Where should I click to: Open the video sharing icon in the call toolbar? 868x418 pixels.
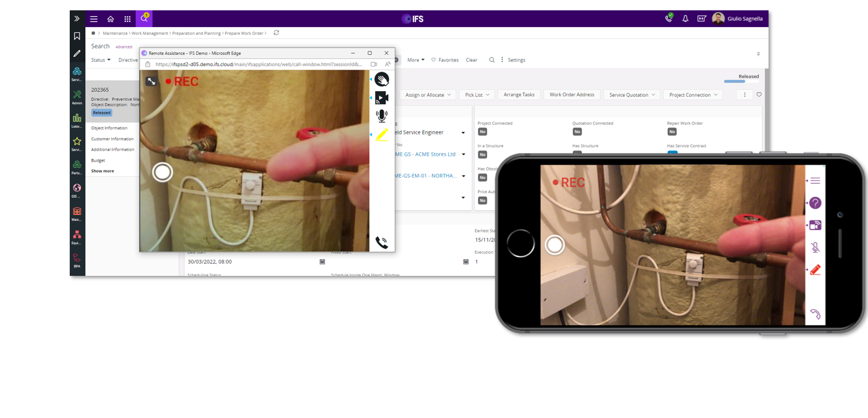click(x=381, y=97)
